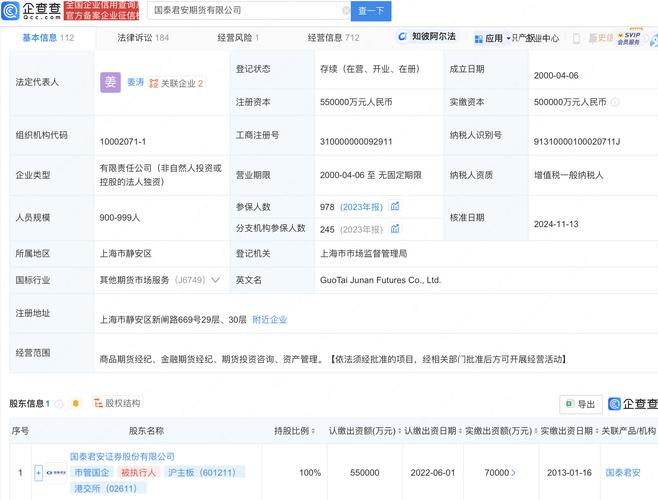Open legal representative 姜涛 link
Viewport: 658px width, 500px height.
point(135,82)
